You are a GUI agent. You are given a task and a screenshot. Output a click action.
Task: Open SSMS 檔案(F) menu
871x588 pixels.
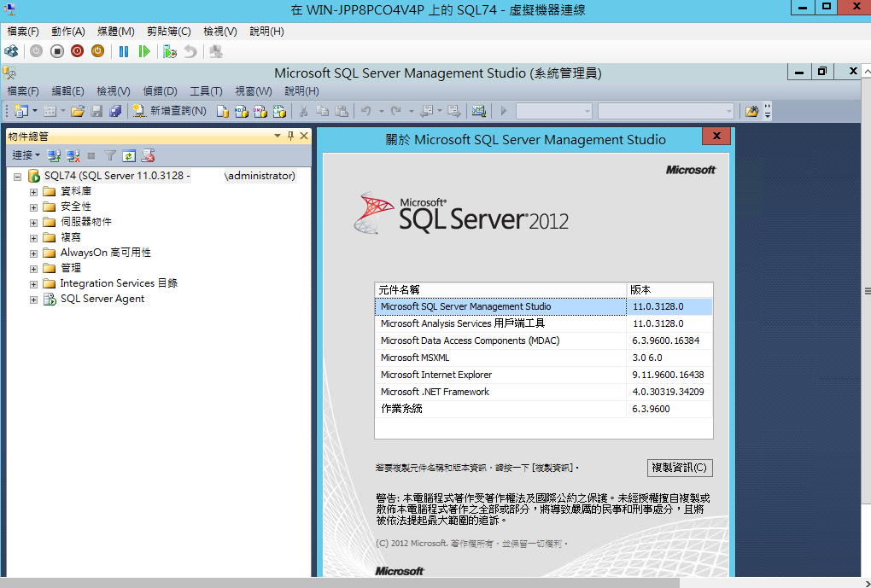pyautogui.click(x=23, y=91)
